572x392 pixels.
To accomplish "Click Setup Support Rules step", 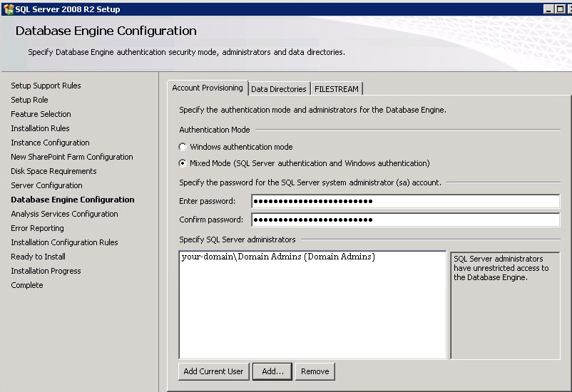I will click(46, 86).
